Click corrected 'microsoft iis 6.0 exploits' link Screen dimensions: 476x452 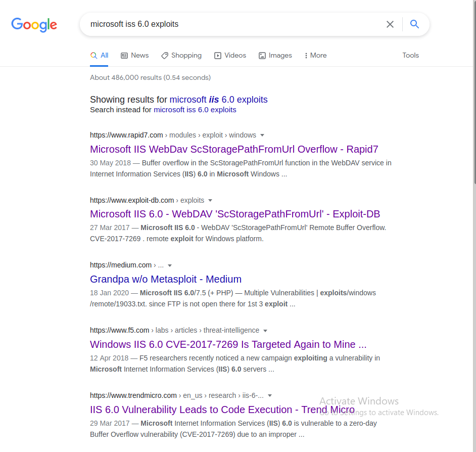click(x=218, y=100)
